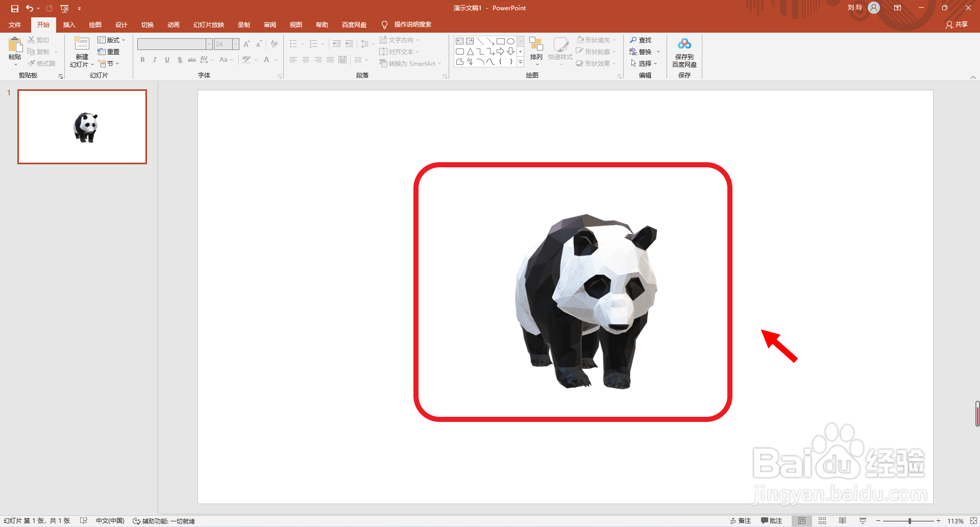Click the increase font size icon
This screenshot has width=980, height=527.
click(247, 44)
